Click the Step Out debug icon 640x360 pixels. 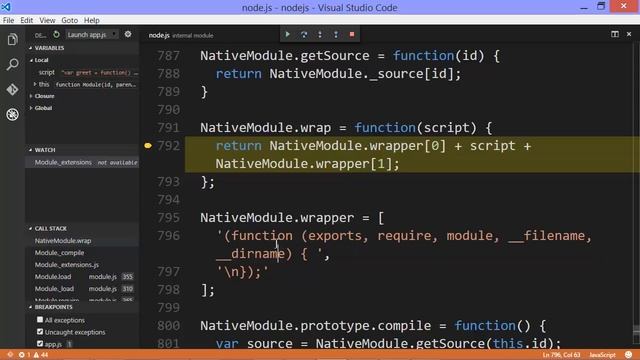(x=336, y=35)
